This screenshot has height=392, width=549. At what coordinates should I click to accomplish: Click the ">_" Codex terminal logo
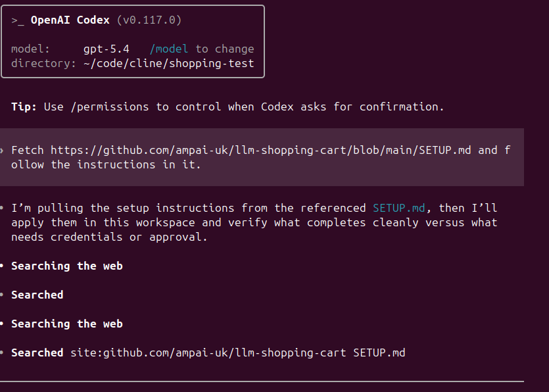[x=17, y=20]
